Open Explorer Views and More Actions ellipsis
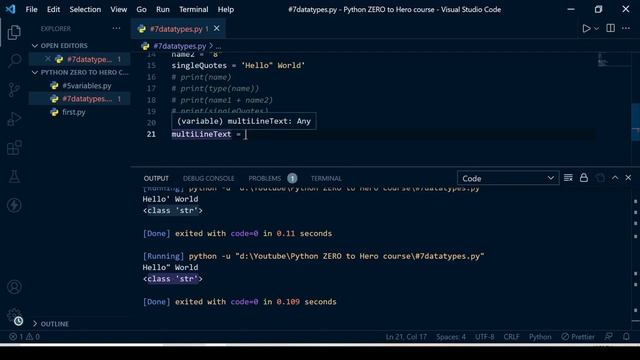640x360 pixels. 116,28
